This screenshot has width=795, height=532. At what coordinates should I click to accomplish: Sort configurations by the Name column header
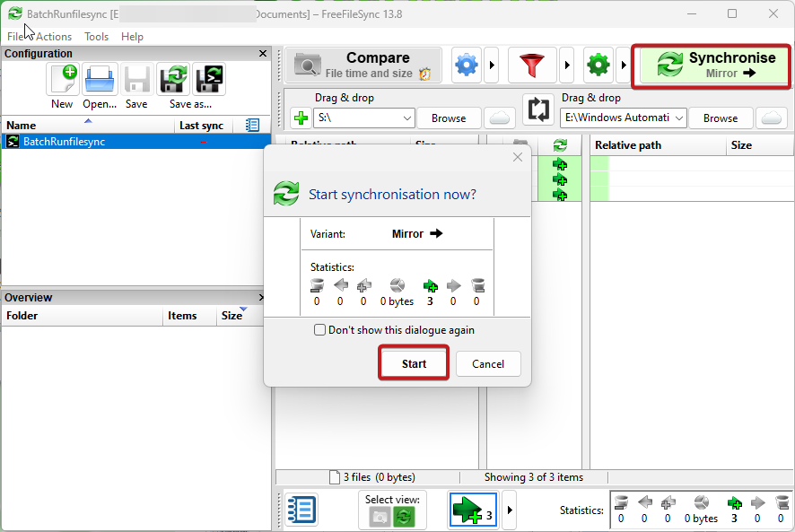pyautogui.click(x=88, y=126)
